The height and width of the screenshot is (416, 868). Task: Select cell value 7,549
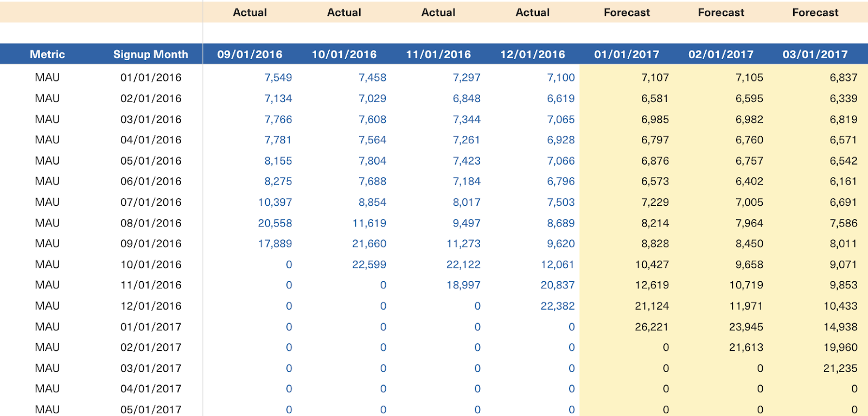(278, 78)
